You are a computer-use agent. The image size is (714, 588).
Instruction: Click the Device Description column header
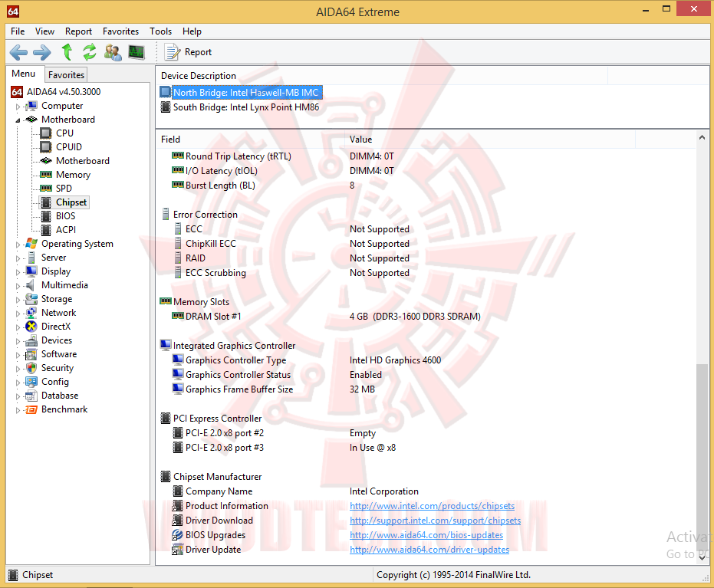[382, 76]
